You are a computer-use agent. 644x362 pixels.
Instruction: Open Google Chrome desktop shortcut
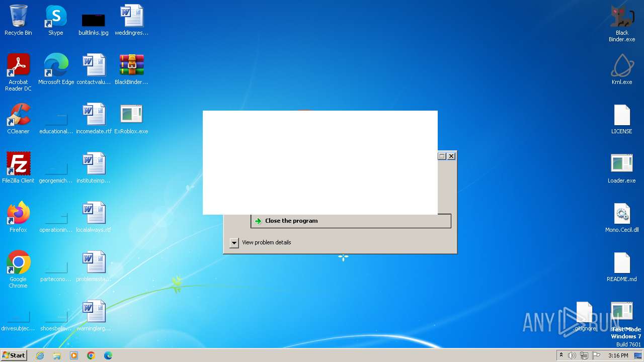(x=18, y=269)
